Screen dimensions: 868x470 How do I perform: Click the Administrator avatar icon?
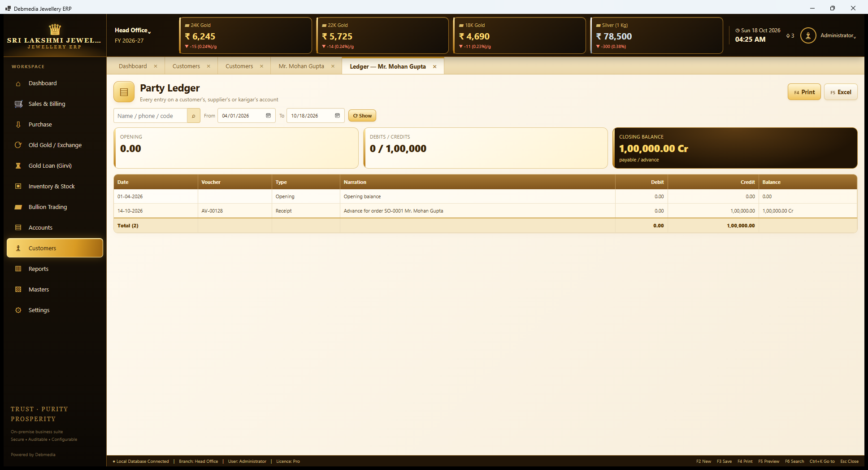pos(808,35)
